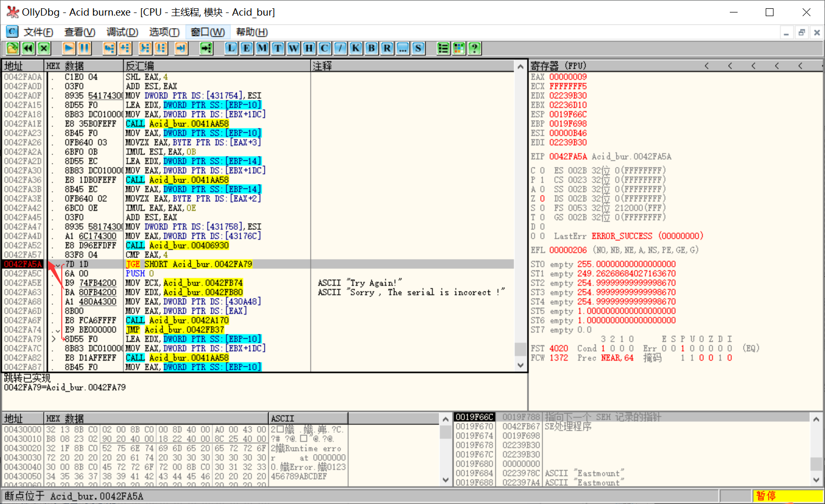The width and height of the screenshot is (825, 504).
Task: Toggle the C flag value
Action: (x=542, y=171)
